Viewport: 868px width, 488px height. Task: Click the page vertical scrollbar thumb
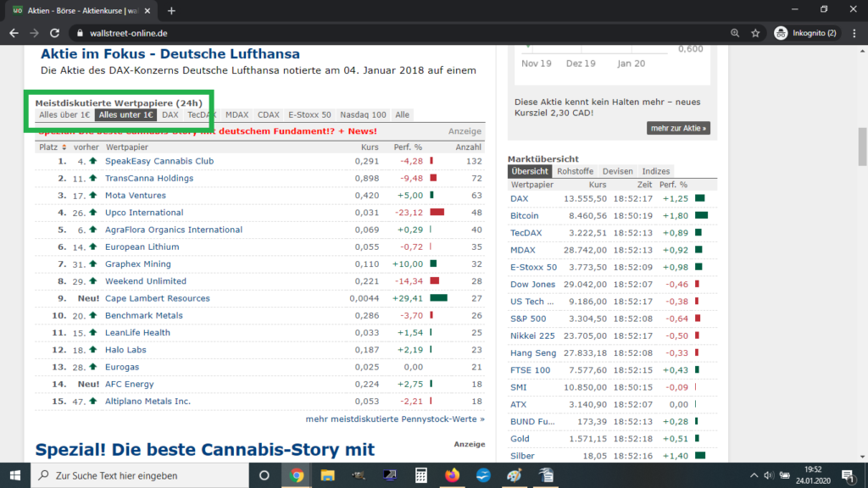point(862,147)
